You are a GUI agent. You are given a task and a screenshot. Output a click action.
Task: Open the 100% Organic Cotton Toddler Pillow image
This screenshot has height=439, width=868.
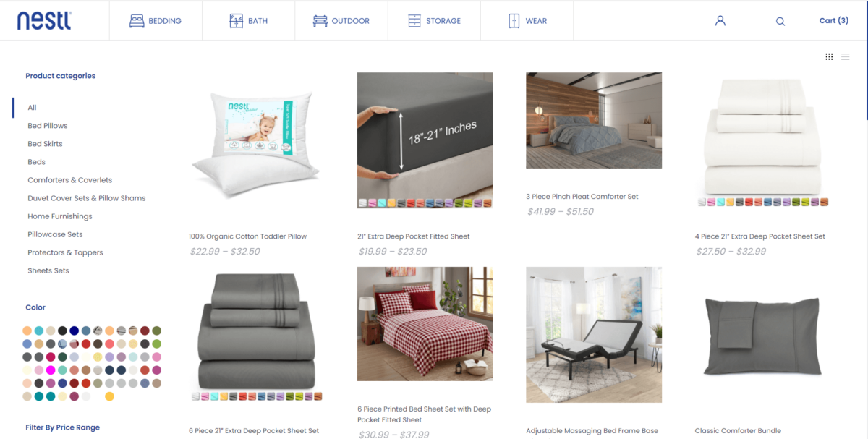coord(256,140)
